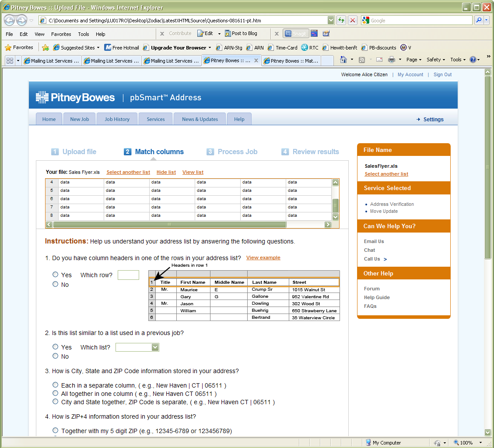This screenshot has height=448, width=494.
Task: Open the File menu
Action: click(x=10, y=34)
